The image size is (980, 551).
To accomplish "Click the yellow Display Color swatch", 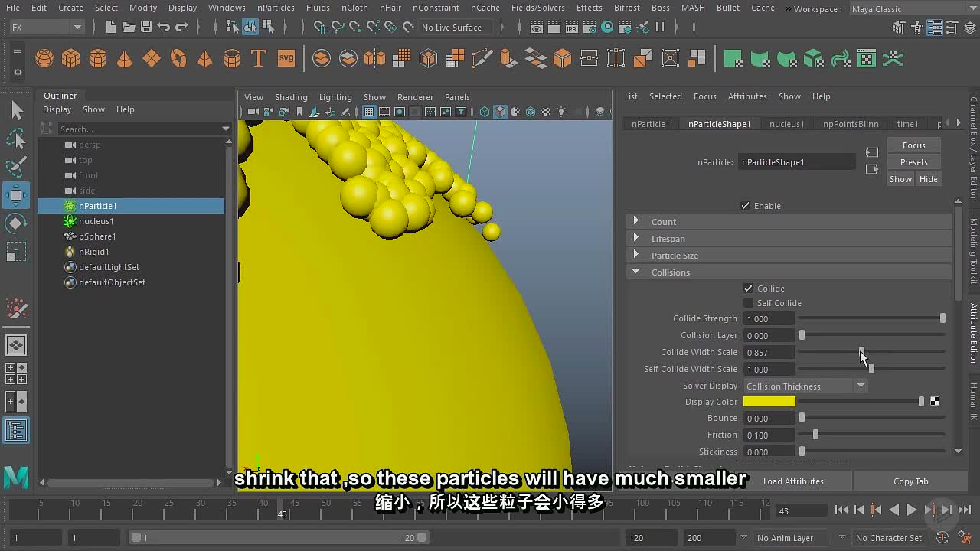I will [x=769, y=402].
